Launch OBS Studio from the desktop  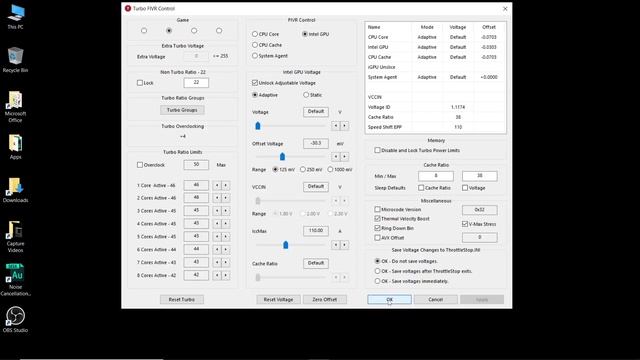[16, 320]
